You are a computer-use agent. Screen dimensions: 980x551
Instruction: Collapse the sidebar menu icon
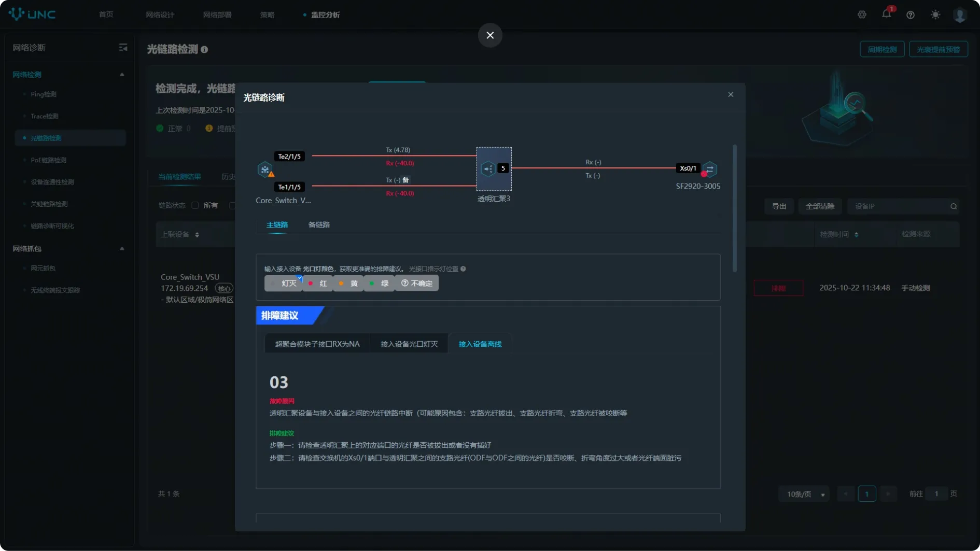click(123, 48)
